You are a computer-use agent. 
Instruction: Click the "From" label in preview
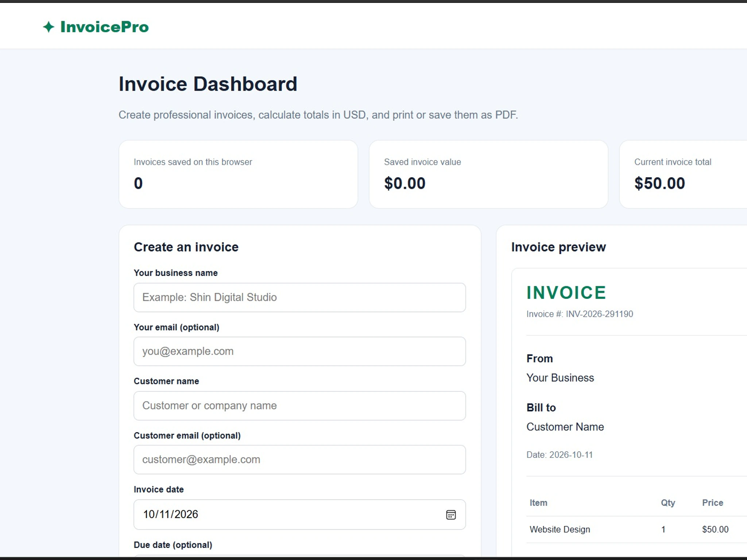[539, 359]
